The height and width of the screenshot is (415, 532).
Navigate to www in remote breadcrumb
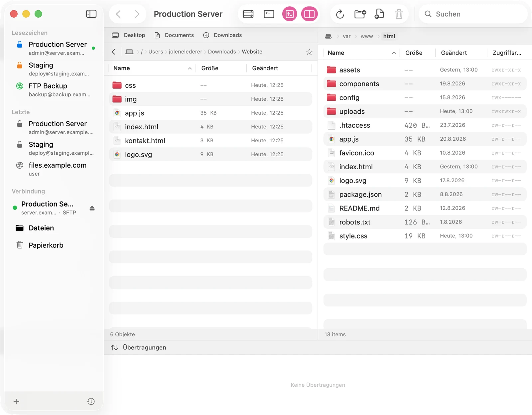tap(367, 36)
